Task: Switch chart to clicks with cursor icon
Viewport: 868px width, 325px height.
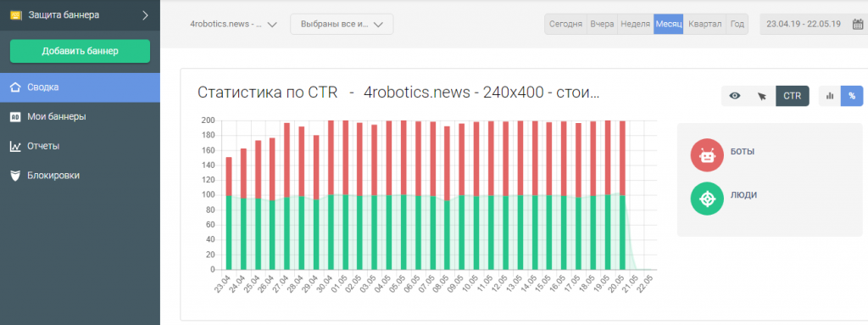Action: point(762,96)
